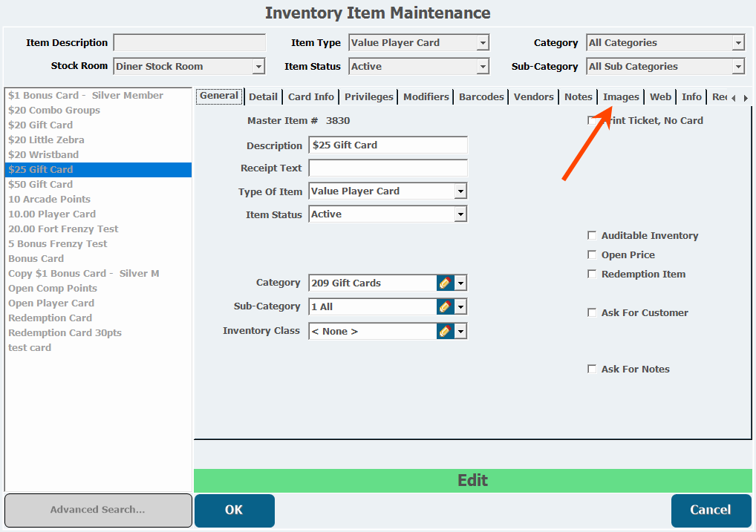The image size is (756, 532).
Task: Enable Ask For Customer checkbox
Action: [x=592, y=312]
